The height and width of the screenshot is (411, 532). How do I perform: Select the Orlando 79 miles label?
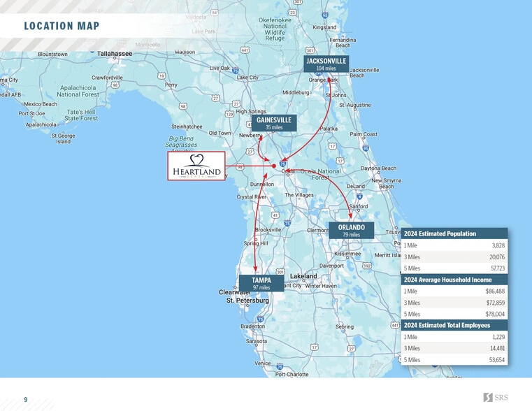(351, 230)
